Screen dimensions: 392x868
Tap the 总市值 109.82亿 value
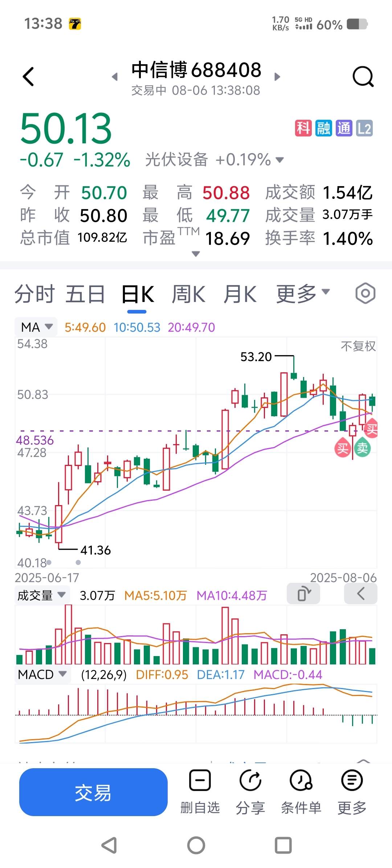click(102, 237)
